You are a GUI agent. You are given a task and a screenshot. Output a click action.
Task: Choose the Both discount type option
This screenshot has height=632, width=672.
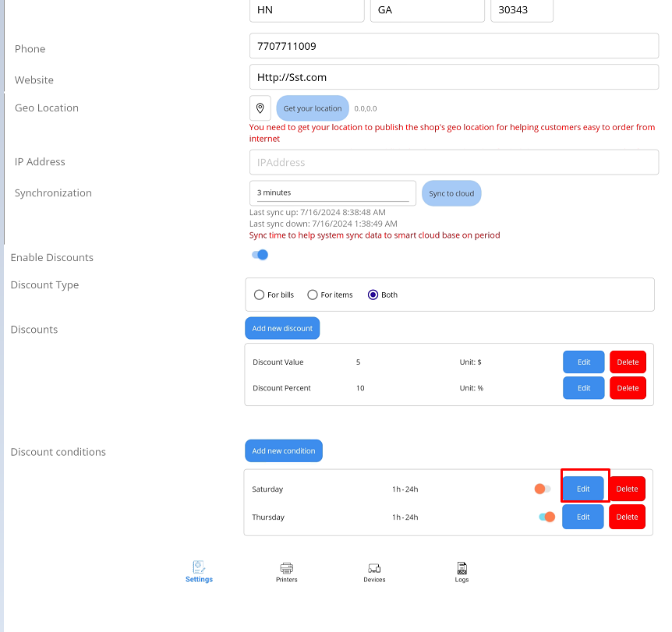pos(373,295)
